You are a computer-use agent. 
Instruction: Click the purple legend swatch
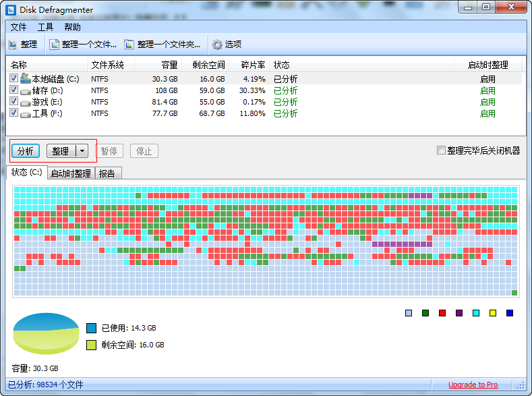click(459, 313)
